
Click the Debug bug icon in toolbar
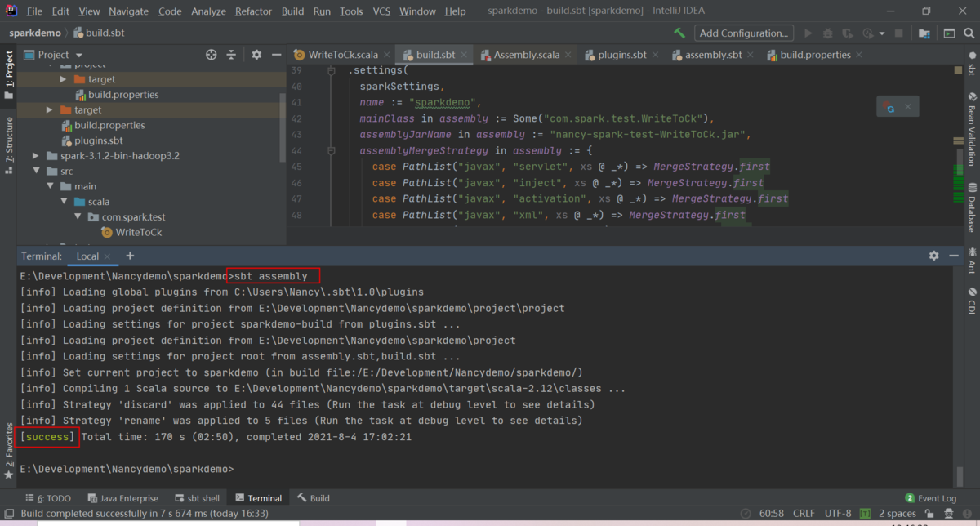pos(828,33)
